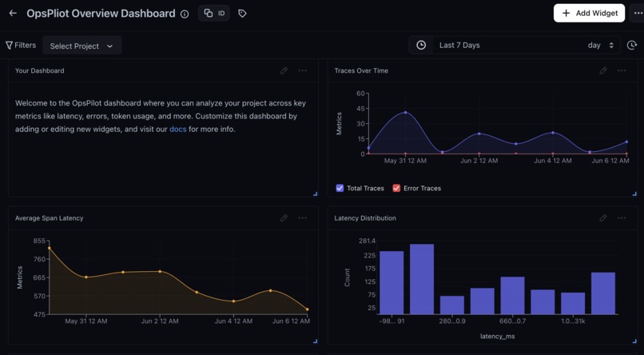Open dashboard info icon beside title
The height and width of the screenshot is (355, 644).
pos(185,14)
